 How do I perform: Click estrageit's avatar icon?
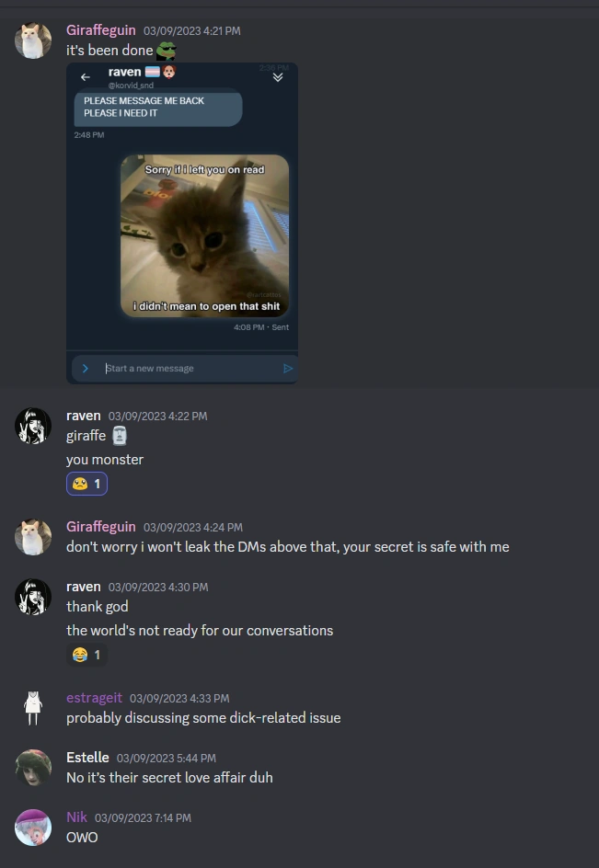point(33,708)
